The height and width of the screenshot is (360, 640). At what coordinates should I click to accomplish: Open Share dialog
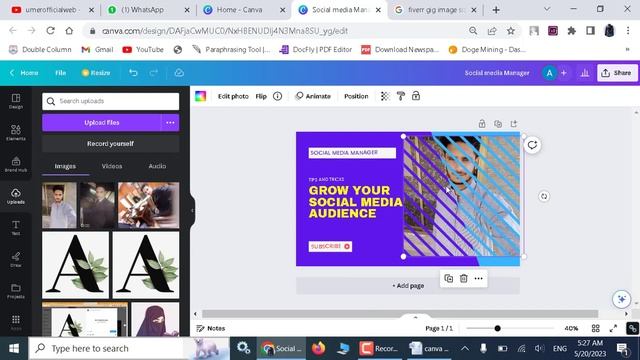(x=617, y=73)
